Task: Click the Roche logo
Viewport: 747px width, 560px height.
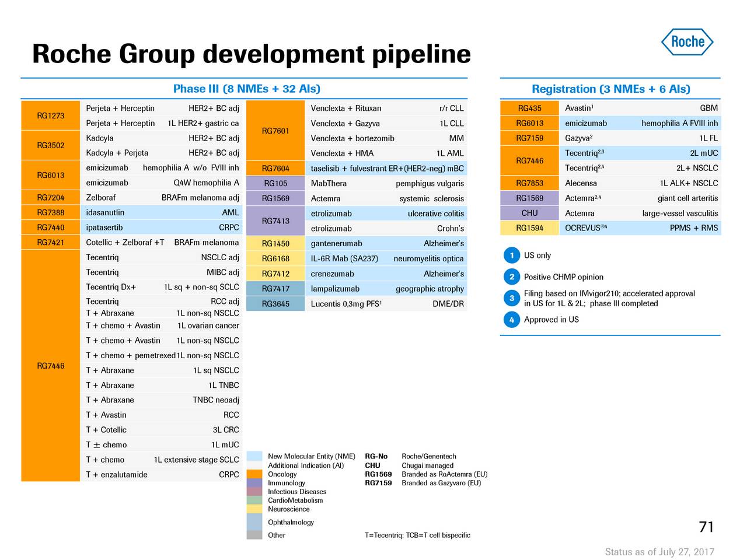Action: [687, 41]
